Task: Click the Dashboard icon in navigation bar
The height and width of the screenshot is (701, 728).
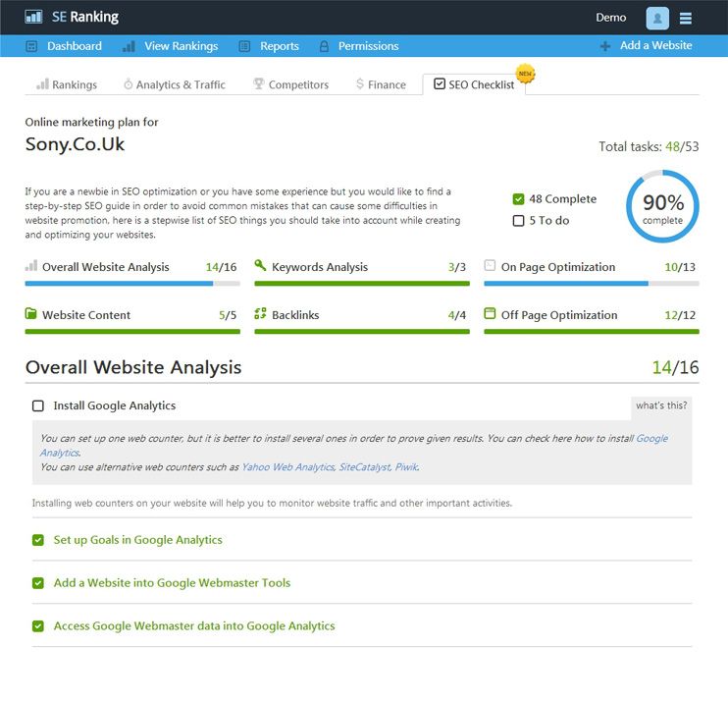Action: pyautogui.click(x=31, y=46)
